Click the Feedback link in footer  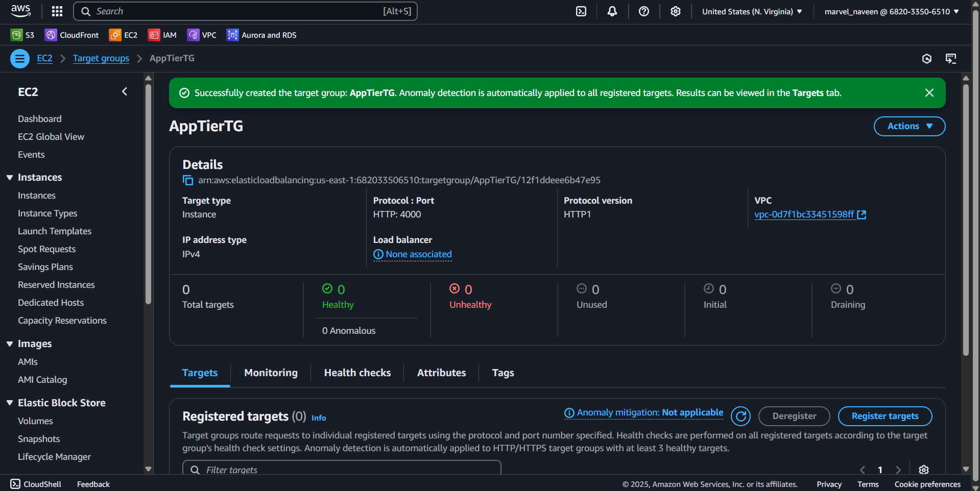pyautogui.click(x=93, y=484)
